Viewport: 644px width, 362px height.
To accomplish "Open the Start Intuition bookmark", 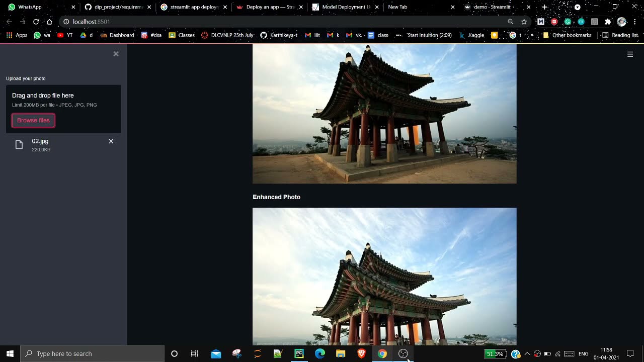I will click(x=424, y=35).
